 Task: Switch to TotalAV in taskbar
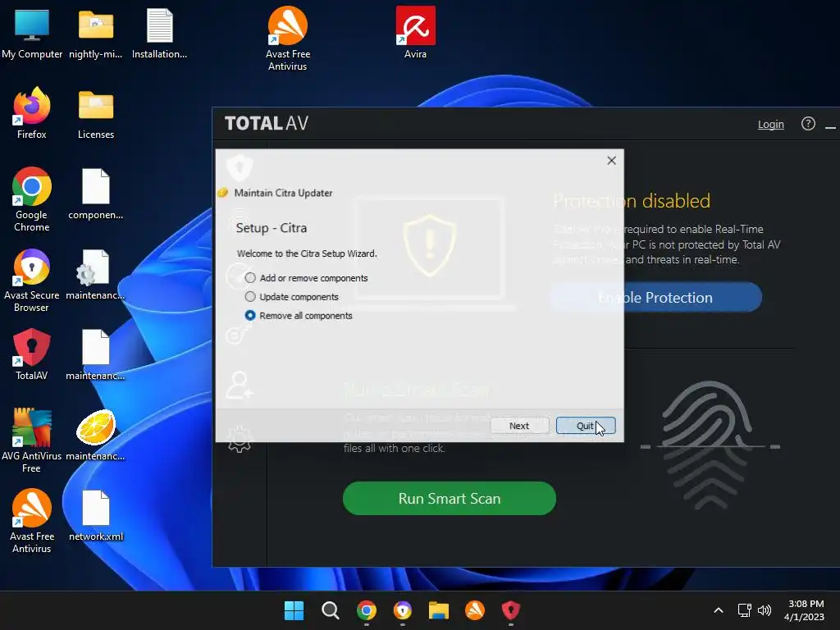pyautogui.click(x=510, y=610)
